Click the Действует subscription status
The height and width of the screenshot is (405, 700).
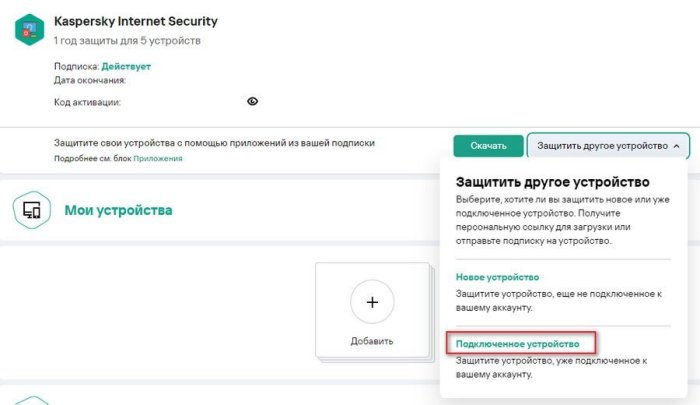pyautogui.click(x=126, y=66)
